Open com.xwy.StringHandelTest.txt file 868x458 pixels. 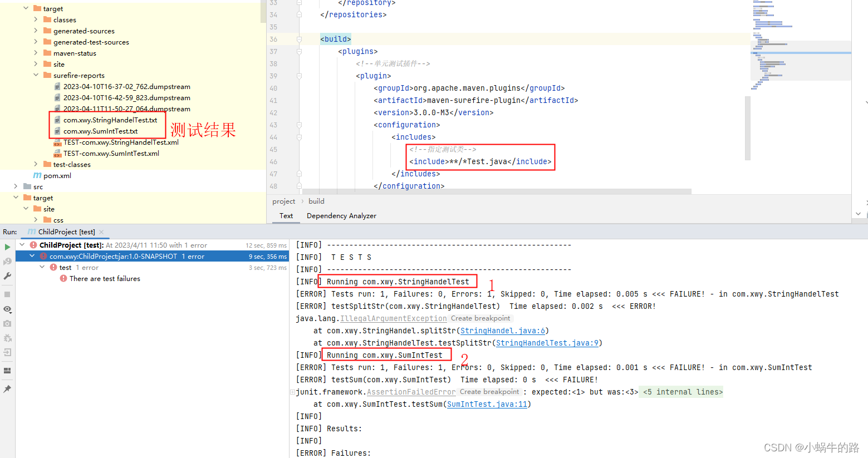point(110,120)
